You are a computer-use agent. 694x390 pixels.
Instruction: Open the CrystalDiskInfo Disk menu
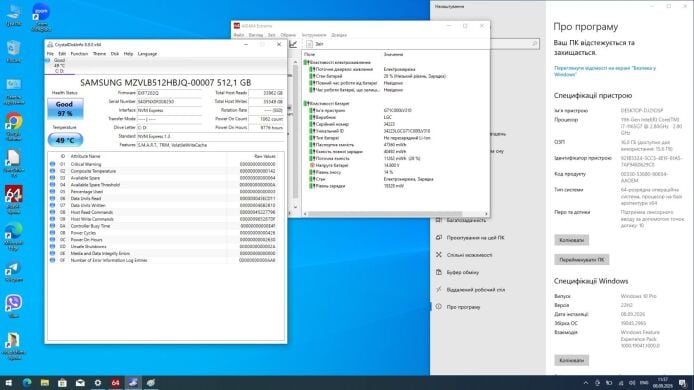pos(115,54)
